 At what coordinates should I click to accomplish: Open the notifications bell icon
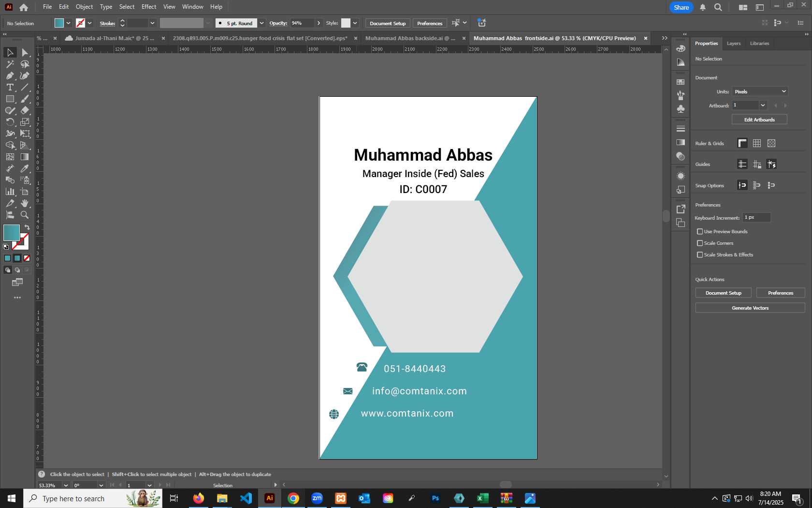point(703,7)
